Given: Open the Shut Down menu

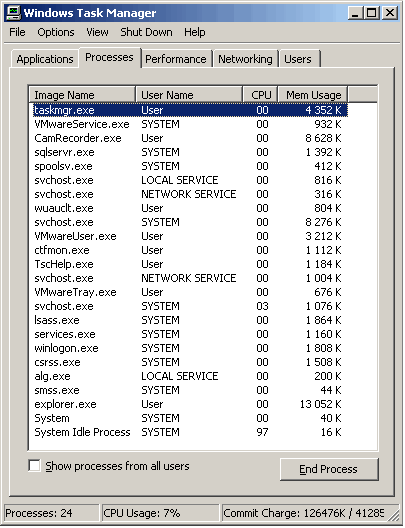Looking at the screenshot, I should [x=146, y=32].
